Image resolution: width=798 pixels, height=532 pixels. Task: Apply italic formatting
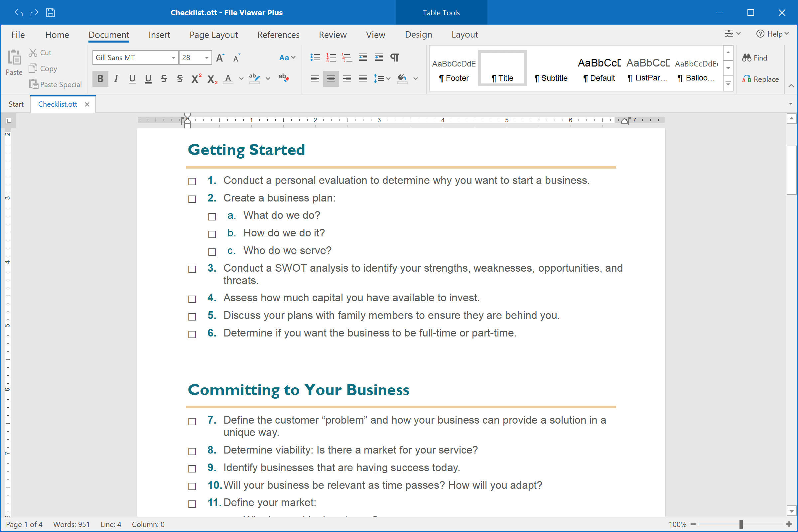tap(116, 79)
